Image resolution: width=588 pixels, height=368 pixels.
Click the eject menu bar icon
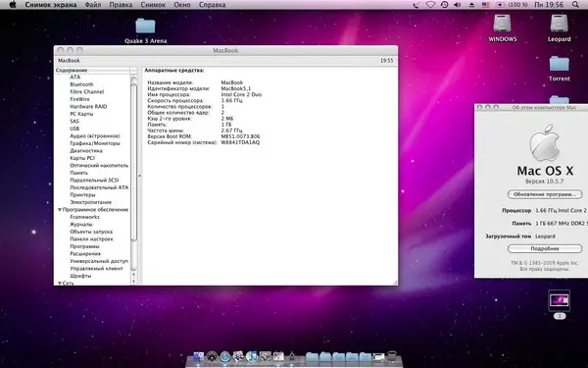point(471,5)
